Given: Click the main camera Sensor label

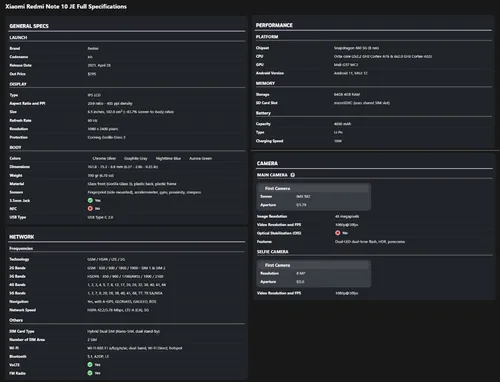Looking at the screenshot, I should click(x=266, y=196).
